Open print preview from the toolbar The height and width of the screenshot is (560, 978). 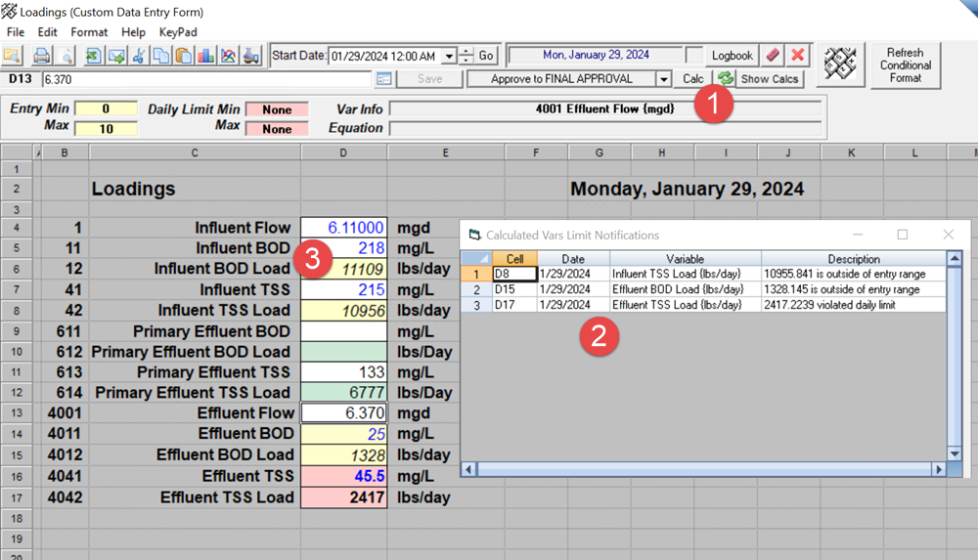click(65, 56)
